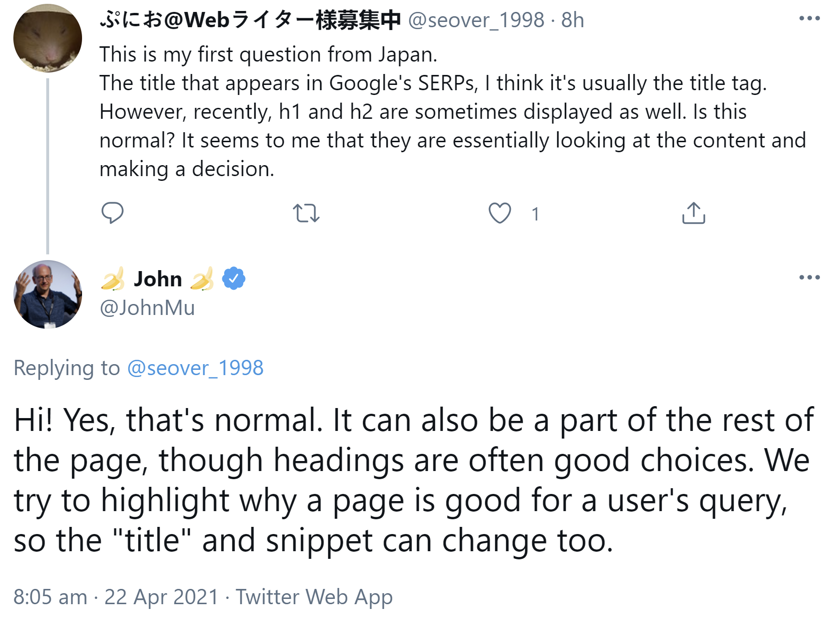Retweet the question from seover_1998
Screen dimensions: 840x629
(x=306, y=213)
